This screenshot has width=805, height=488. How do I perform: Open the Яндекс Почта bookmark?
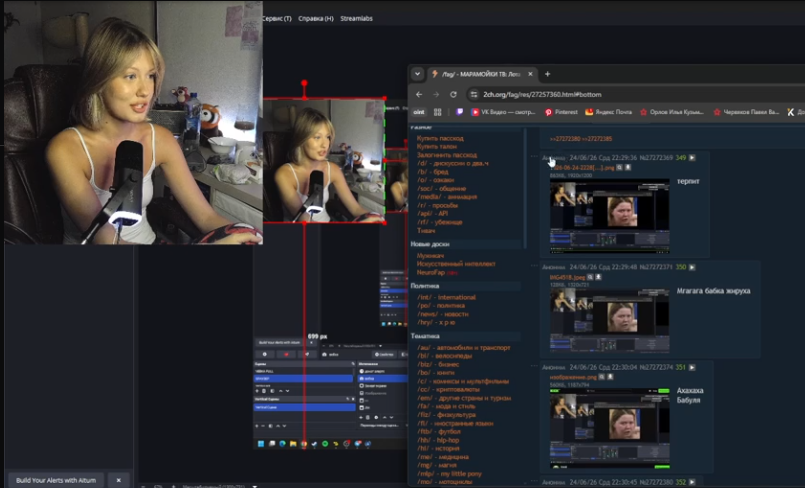[x=608, y=112]
